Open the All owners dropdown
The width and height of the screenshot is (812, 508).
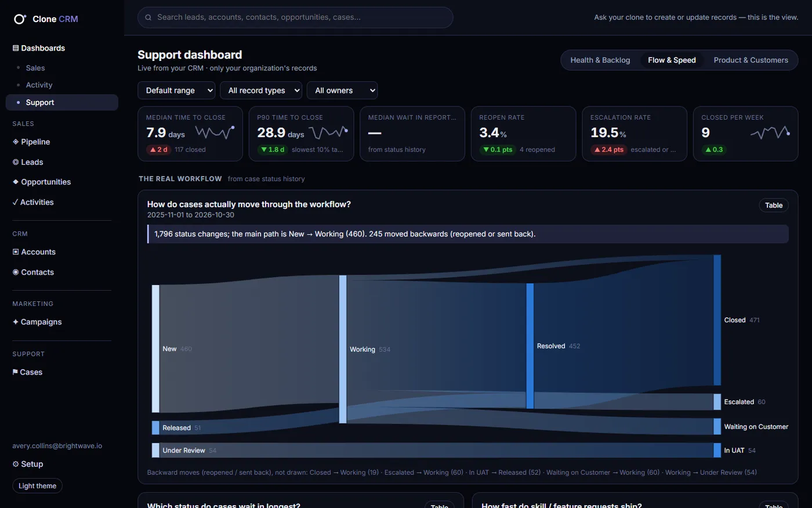[342, 91]
